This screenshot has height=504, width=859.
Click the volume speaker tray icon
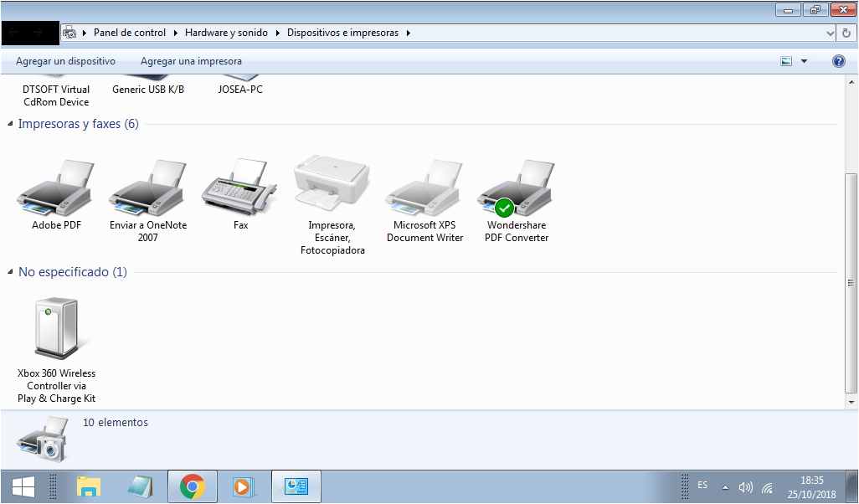[x=745, y=487]
